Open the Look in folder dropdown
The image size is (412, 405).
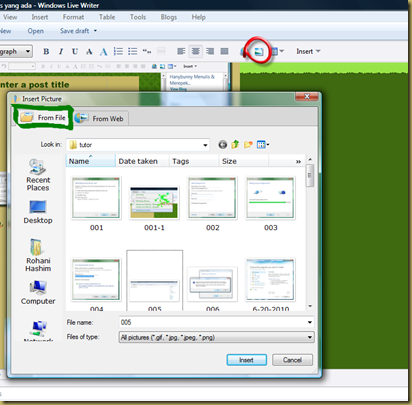(x=205, y=145)
